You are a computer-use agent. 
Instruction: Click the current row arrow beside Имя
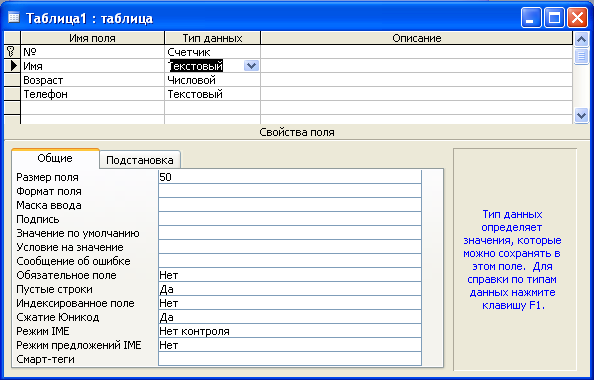coord(12,66)
